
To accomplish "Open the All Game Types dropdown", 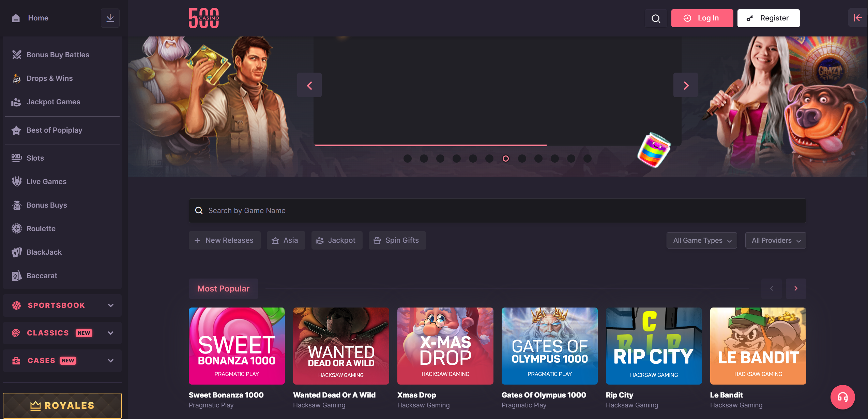I will [x=702, y=240].
